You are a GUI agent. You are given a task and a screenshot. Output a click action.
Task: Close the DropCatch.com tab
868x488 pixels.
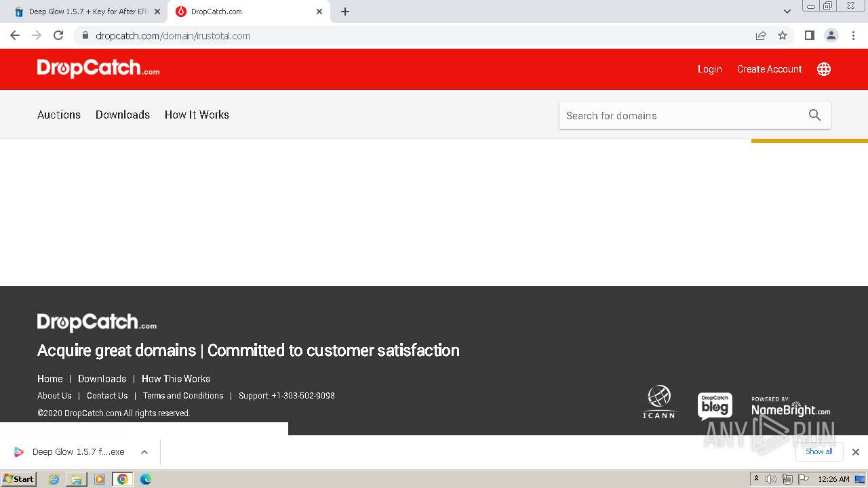319,12
